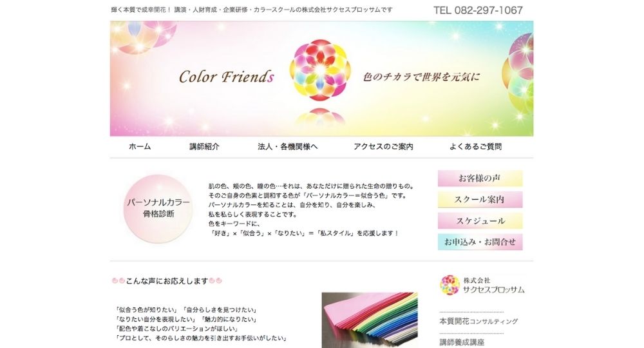Image resolution: width=644 pixels, height=348 pixels.
Task: Open よくあるご質問 navigation link
Action: coord(475,147)
